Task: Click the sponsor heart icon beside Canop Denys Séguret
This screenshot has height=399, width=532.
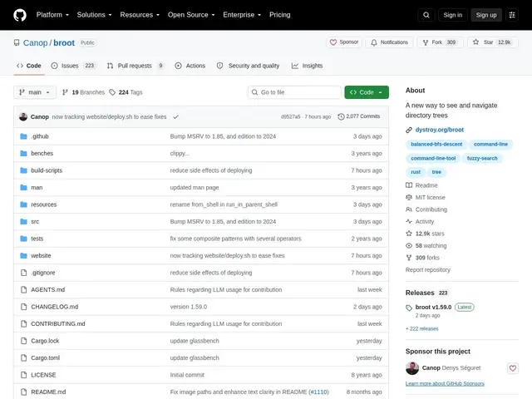Action: coord(513,367)
